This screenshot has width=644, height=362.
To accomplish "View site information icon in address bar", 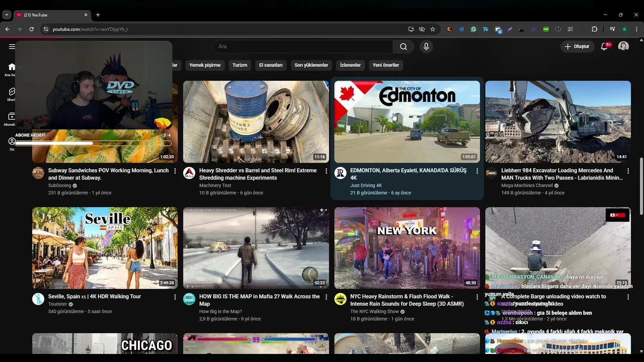I will coord(46,29).
